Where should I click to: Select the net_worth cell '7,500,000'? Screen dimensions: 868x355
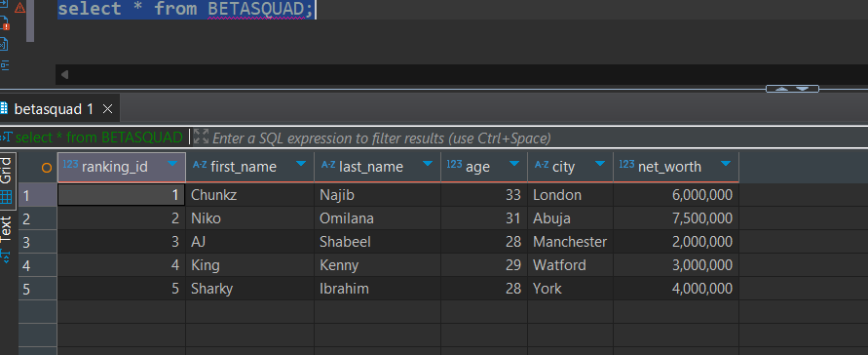[676, 218]
